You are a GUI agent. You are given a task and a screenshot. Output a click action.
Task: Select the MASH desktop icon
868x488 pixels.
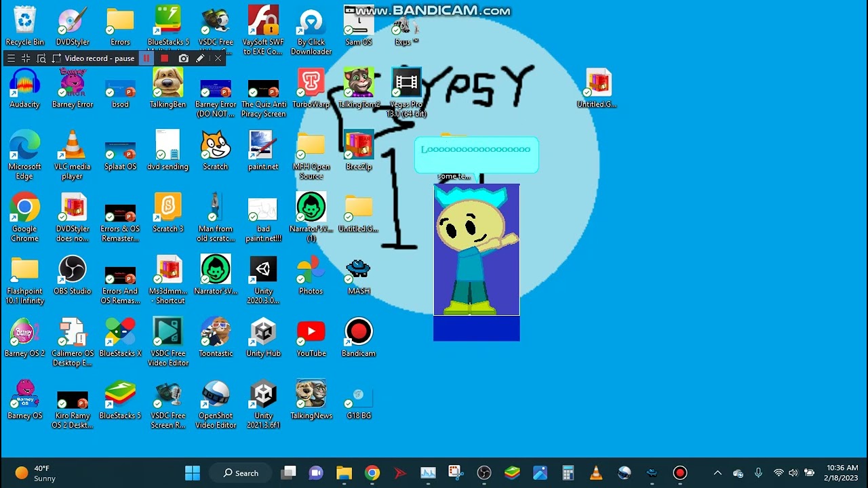(x=358, y=275)
